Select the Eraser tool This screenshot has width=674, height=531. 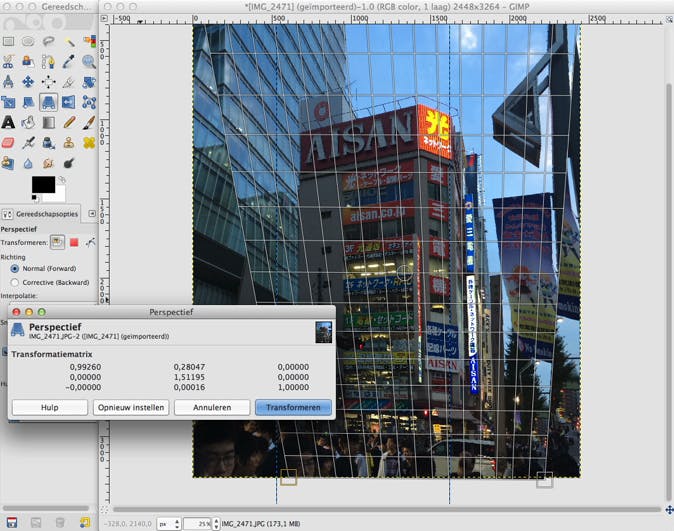(x=8, y=143)
